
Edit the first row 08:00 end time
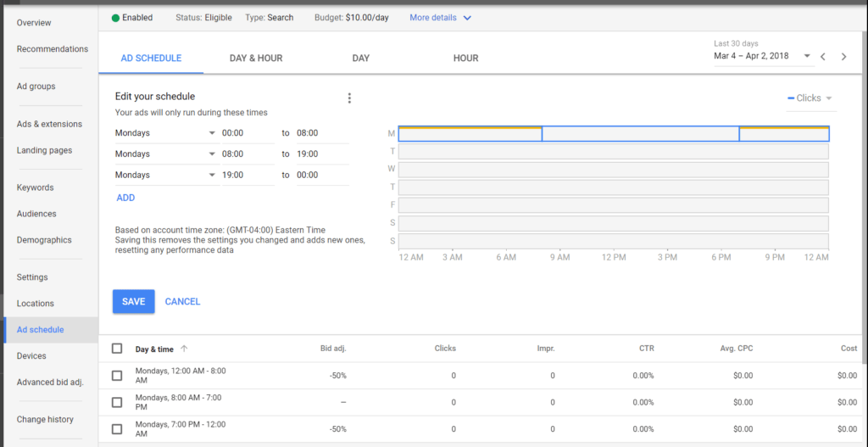point(323,133)
